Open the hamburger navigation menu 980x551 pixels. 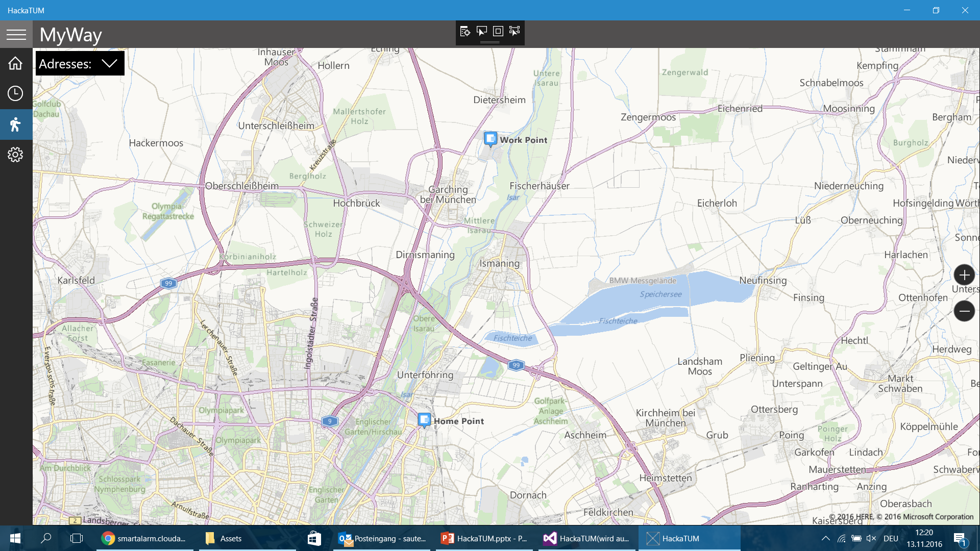coord(16,34)
